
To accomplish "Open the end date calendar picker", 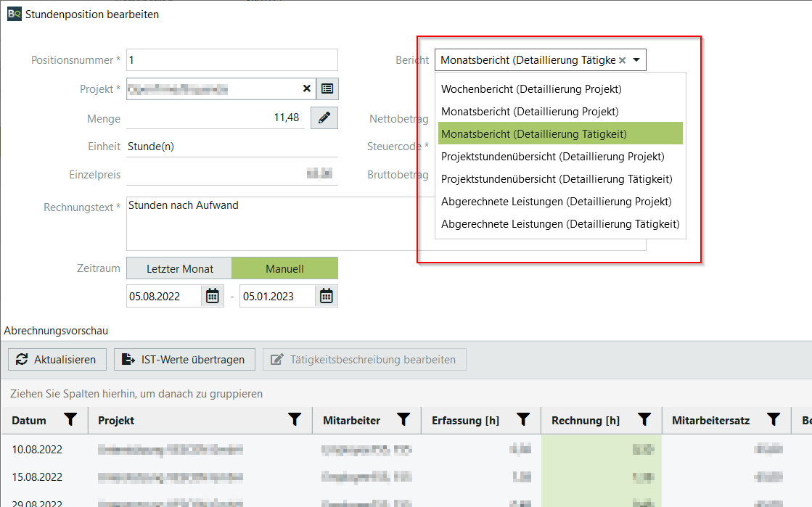I will tap(327, 296).
